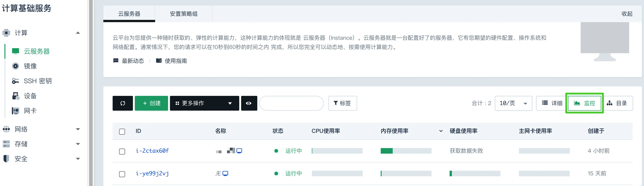Image resolution: width=644 pixels, height=186 pixels.
Task: Click the 无 name cell for i-ye99j2vj
Action: point(218,173)
